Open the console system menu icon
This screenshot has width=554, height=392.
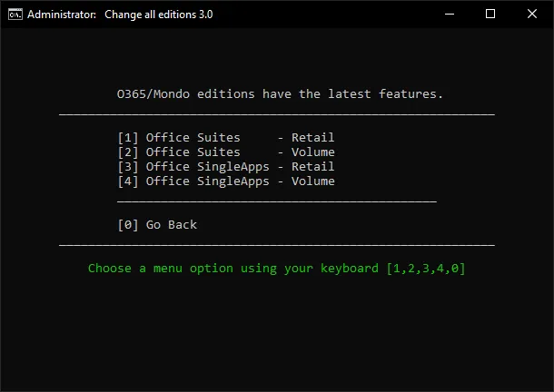click(15, 15)
